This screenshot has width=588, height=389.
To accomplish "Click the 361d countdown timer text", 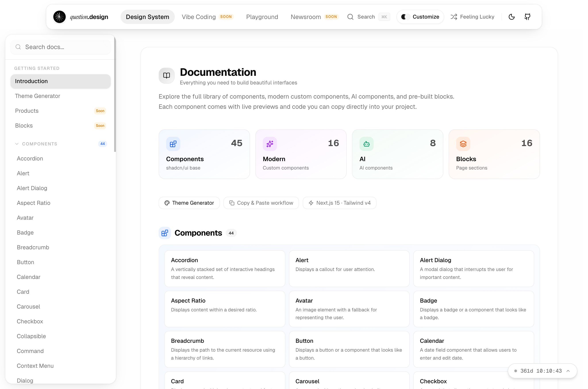I will click(x=541, y=371).
